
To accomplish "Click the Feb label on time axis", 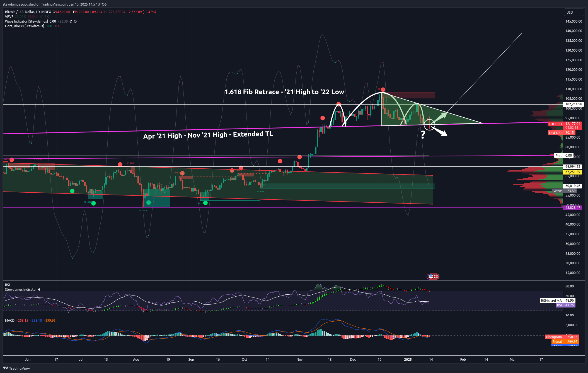I will pyautogui.click(x=463, y=360).
